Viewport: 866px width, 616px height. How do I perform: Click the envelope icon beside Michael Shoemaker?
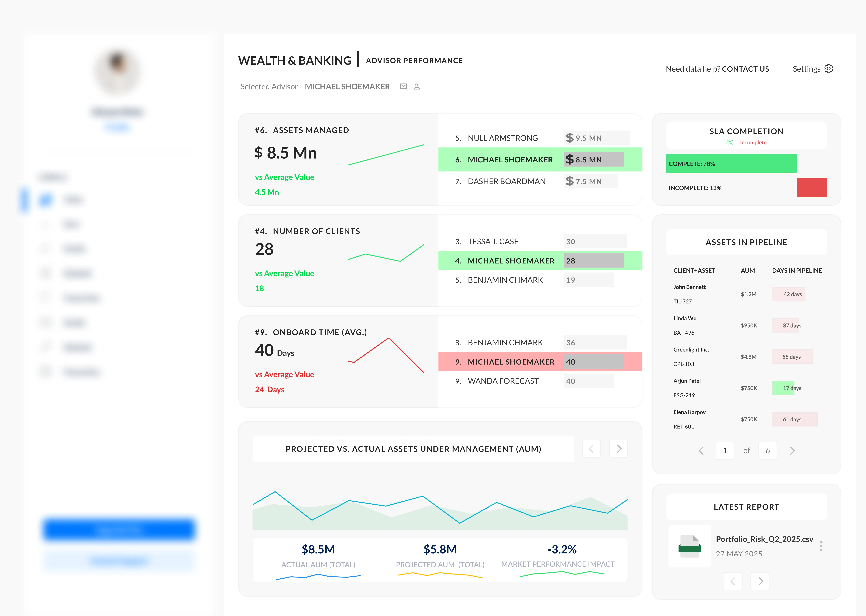tap(403, 86)
